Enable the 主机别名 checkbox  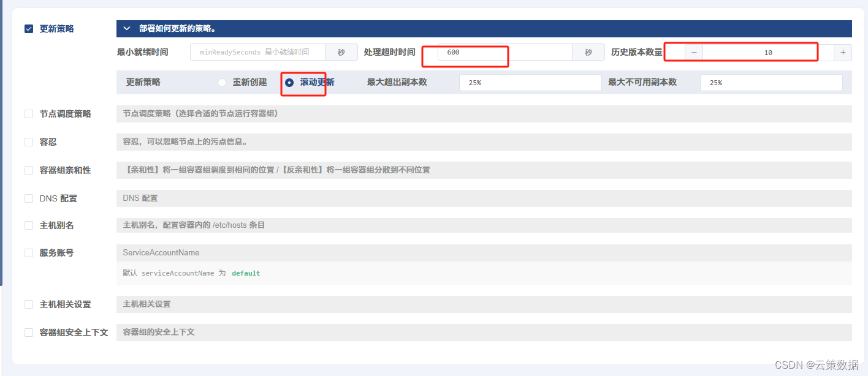point(28,225)
